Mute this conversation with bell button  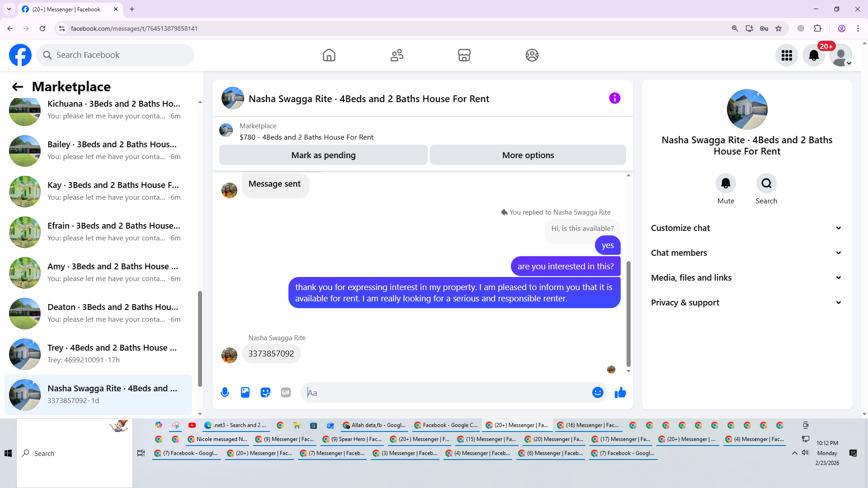[x=726, y=183]
